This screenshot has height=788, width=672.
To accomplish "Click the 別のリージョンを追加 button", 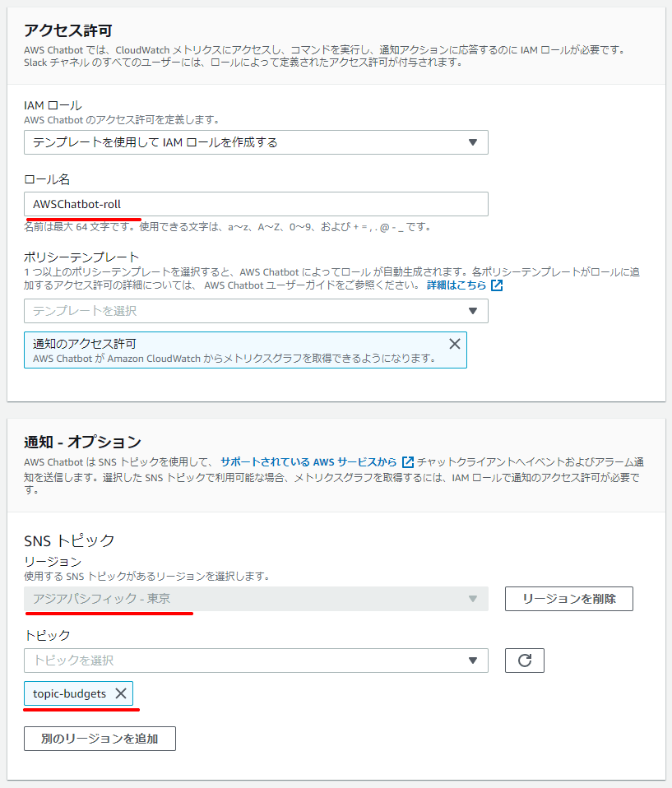I will pos(100,739).
